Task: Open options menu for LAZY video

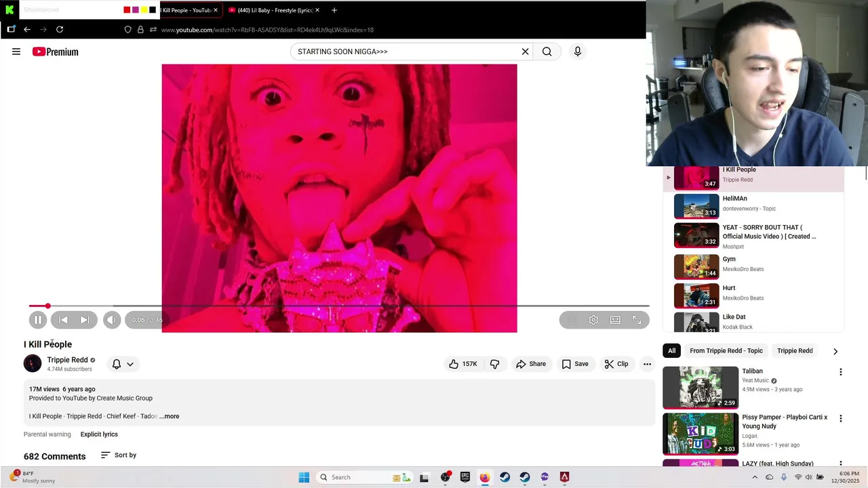Action: 841,464
